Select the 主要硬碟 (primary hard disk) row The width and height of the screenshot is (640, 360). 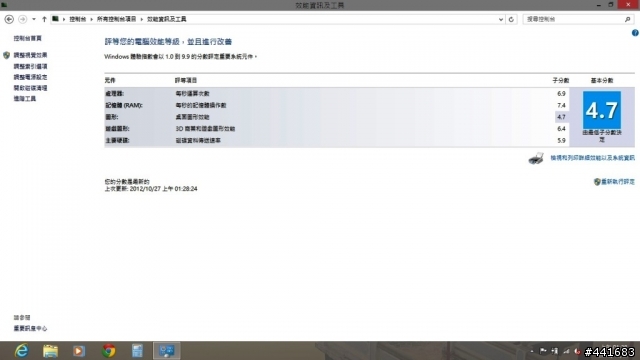click(x=337, y=140)
